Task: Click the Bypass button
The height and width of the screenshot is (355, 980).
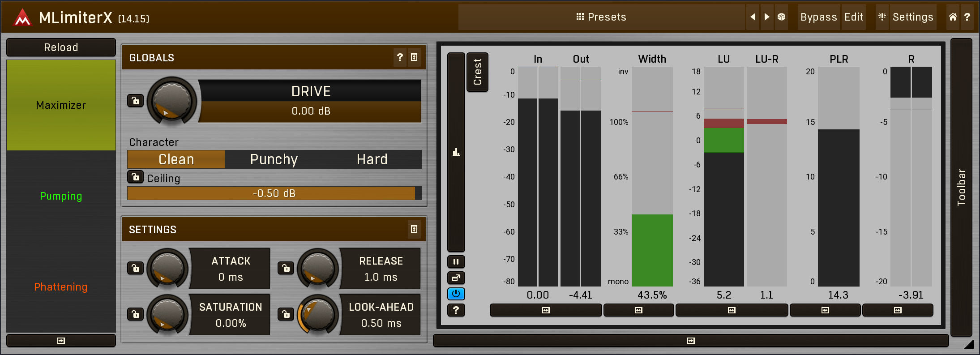Action: click(818, 17)
